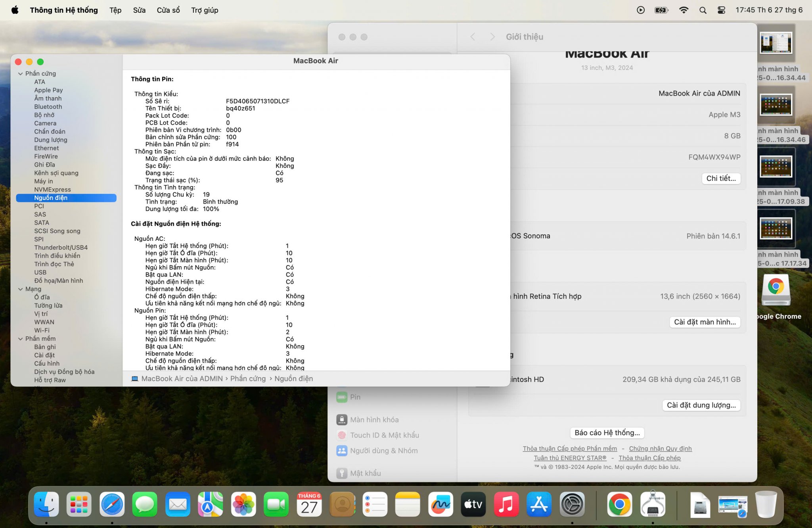
Task: Click Cài đặt màn hình... button
Action: (705, 322)
